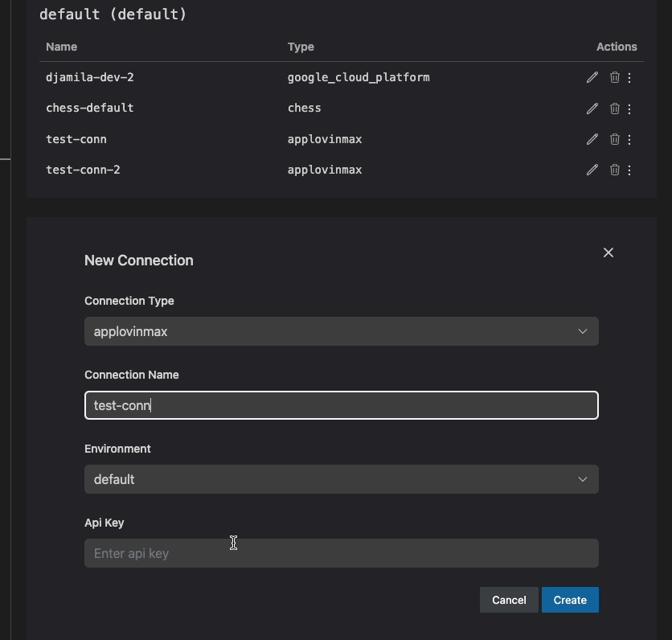Delete the djamila-dev-2 connection
This screenshot has height=640, width=672.
(615, 77)
